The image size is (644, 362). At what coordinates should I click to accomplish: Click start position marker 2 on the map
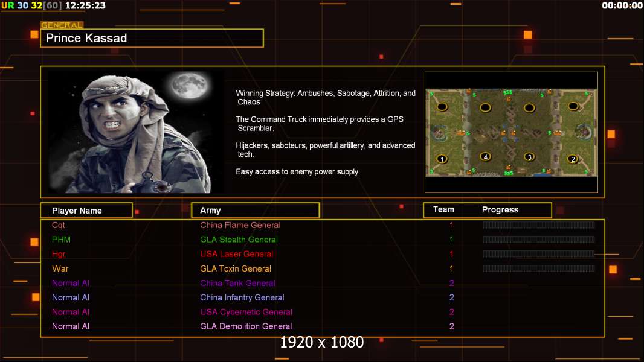[x=573, y=159]
